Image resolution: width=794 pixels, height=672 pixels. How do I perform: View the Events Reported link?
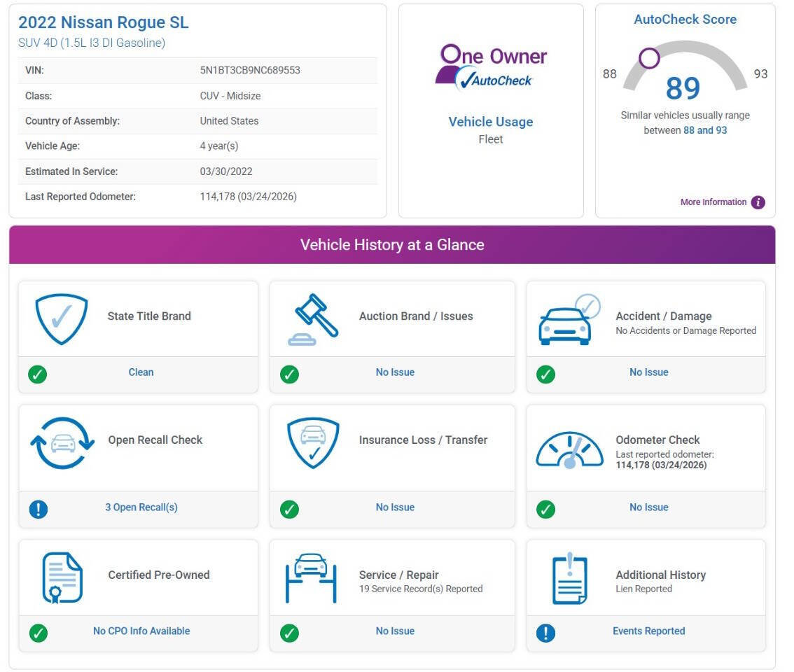click(648, 631)
